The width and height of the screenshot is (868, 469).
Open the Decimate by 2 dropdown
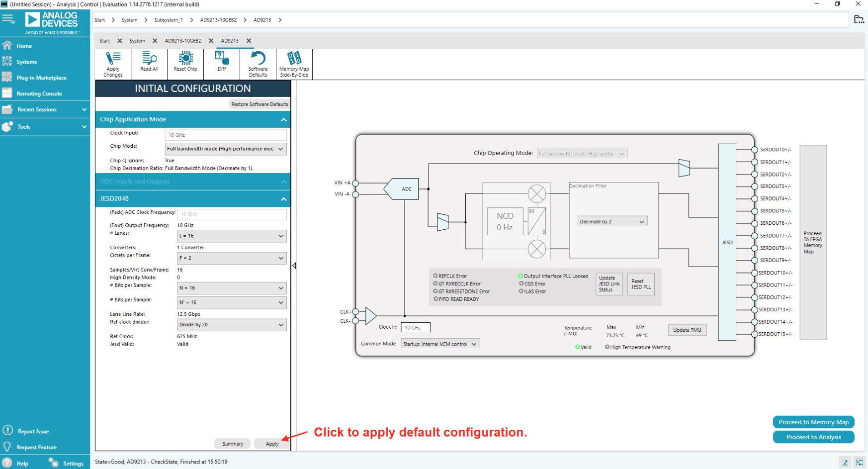tap(612, 221)
